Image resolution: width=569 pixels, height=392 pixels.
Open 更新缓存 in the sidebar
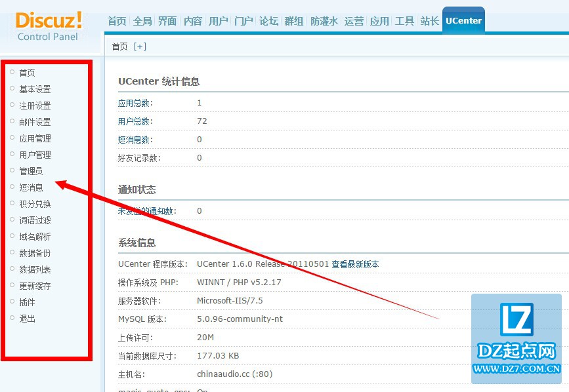tap(35, 286)
